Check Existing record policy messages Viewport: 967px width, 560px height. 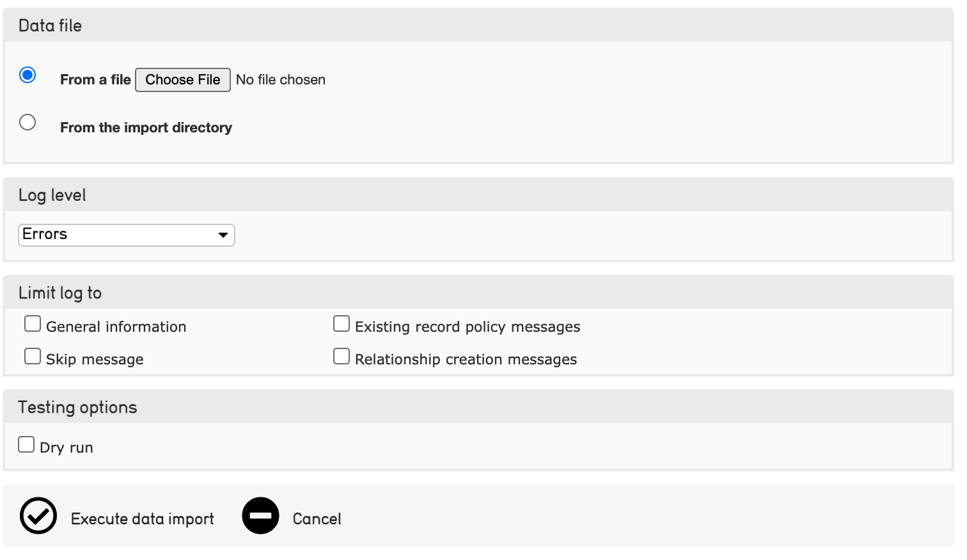[x=342, y=324]
